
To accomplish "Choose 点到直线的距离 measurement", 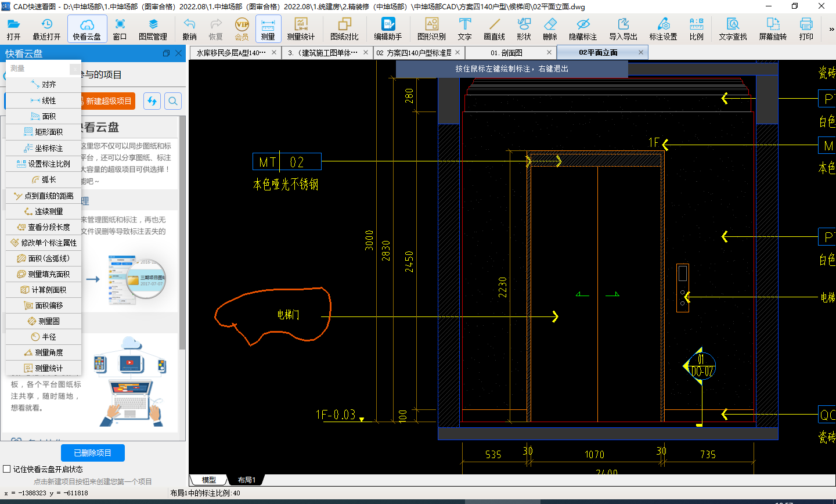I will pos(44,196).
